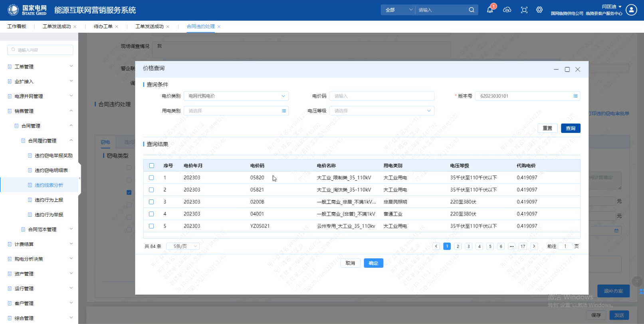Click the notification bell icon
Viewport: 644px width, 324px height.
coord(490,10)
